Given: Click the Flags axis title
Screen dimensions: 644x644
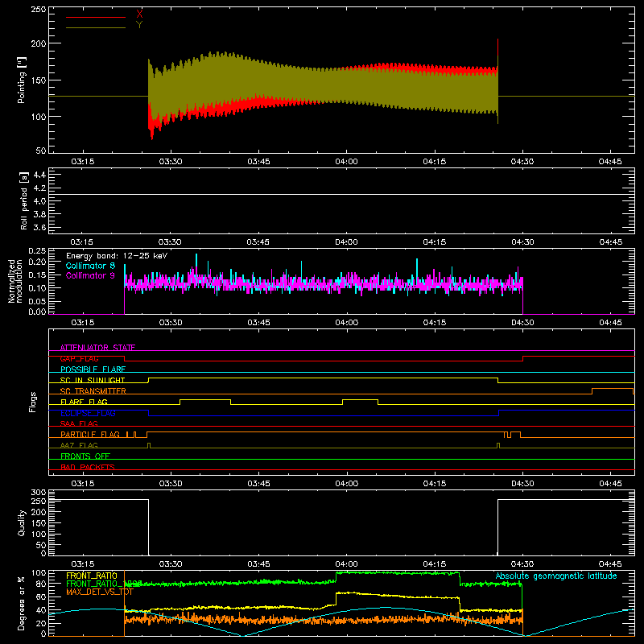Looking at the screenshot, I should tap(33, 402).
